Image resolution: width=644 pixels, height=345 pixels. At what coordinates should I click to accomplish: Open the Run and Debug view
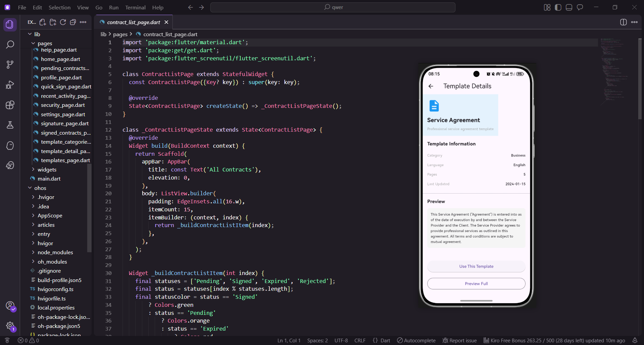(x=10, y=85)
